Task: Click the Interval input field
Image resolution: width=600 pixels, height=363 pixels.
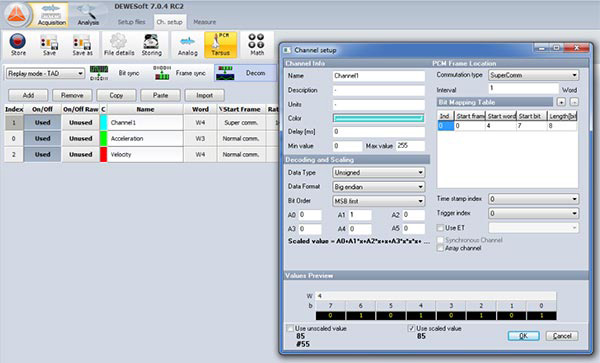Action: point(523,89)
